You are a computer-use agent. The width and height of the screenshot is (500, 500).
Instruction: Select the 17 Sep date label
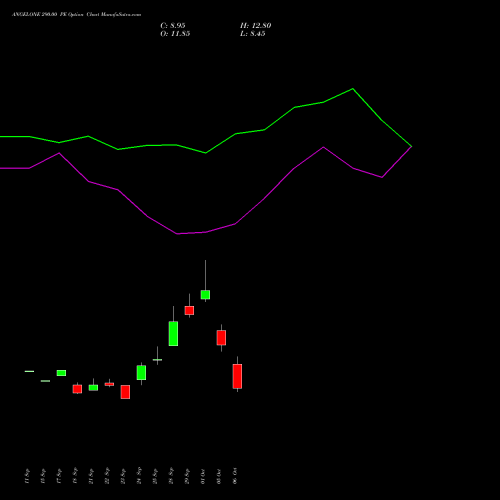click(x=59, y=476)
